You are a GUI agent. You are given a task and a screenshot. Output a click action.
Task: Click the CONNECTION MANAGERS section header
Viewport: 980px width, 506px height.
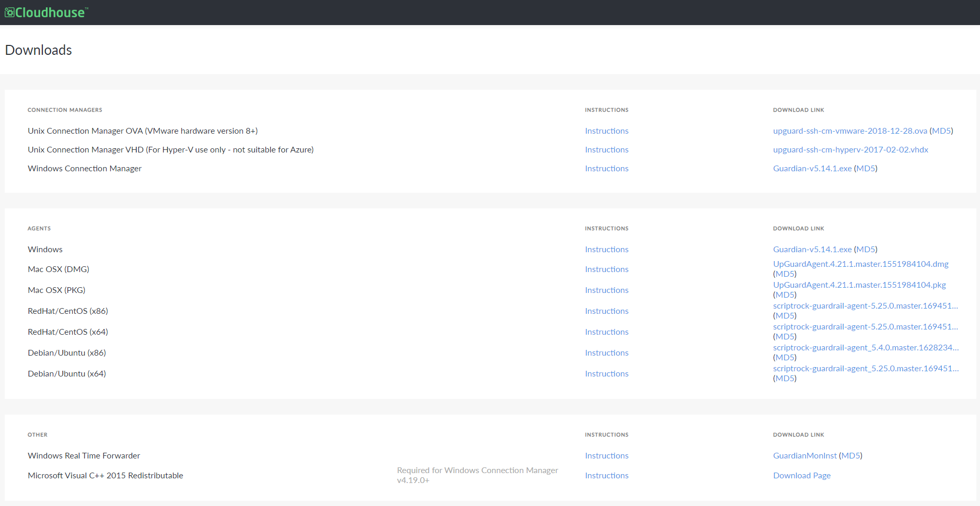[65, 110]
